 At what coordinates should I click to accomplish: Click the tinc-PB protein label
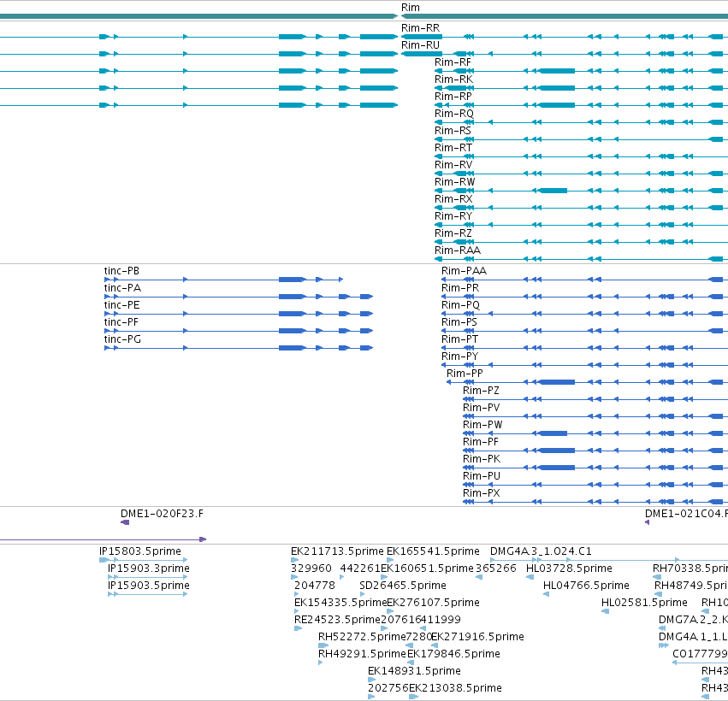point(121,271)
